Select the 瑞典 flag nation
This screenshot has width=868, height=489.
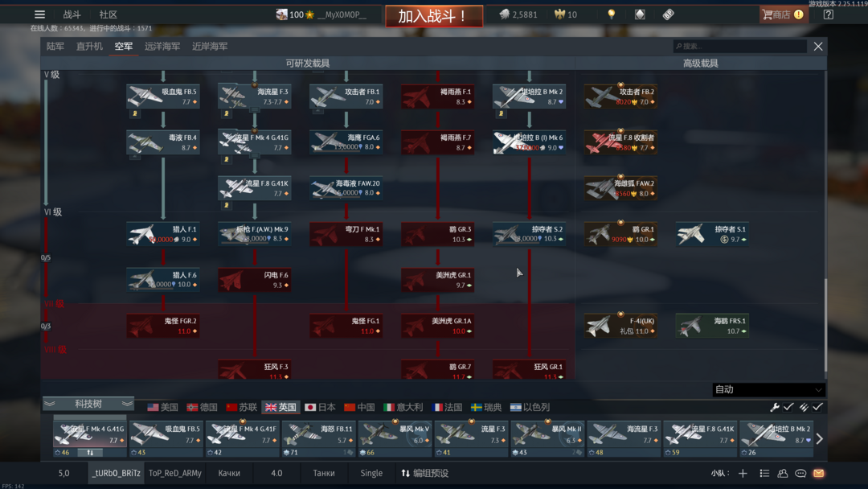(486, 407)
